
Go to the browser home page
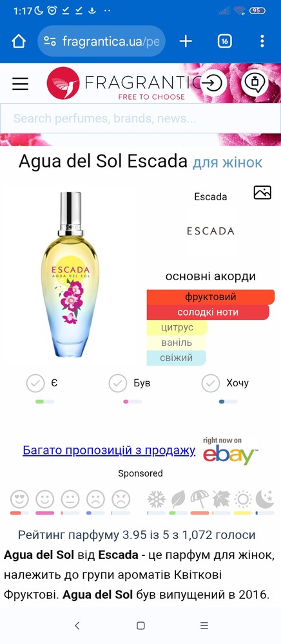pos(19,41)
